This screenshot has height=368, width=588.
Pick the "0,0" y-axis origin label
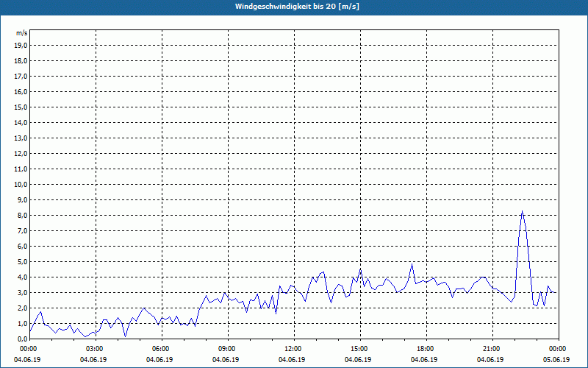pos(22,339)
